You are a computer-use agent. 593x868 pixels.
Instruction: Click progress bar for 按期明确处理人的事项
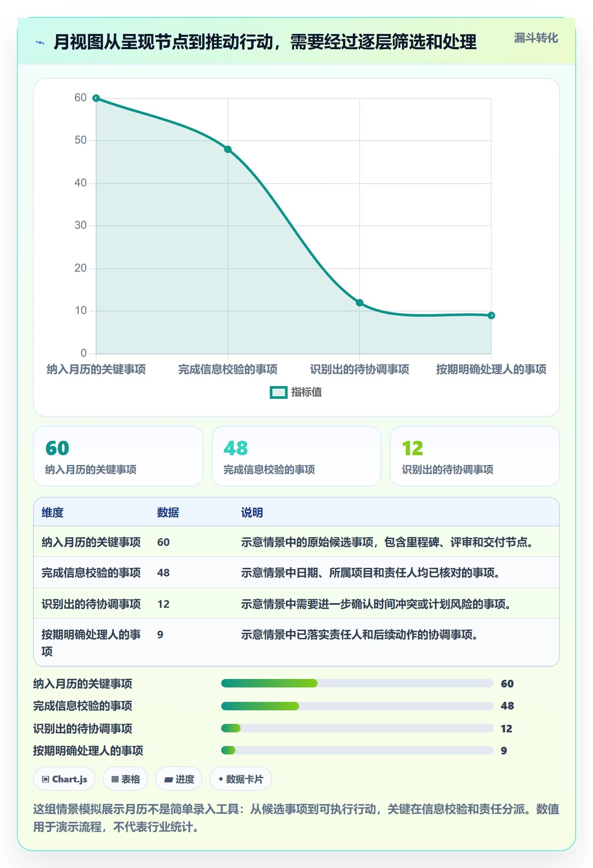pyautogui.click(x=357, y=750)
